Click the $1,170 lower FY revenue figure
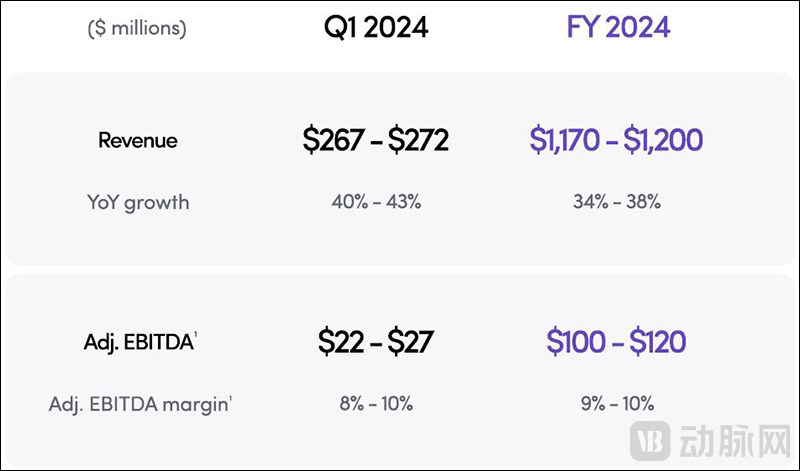 [x=565, y=141]
